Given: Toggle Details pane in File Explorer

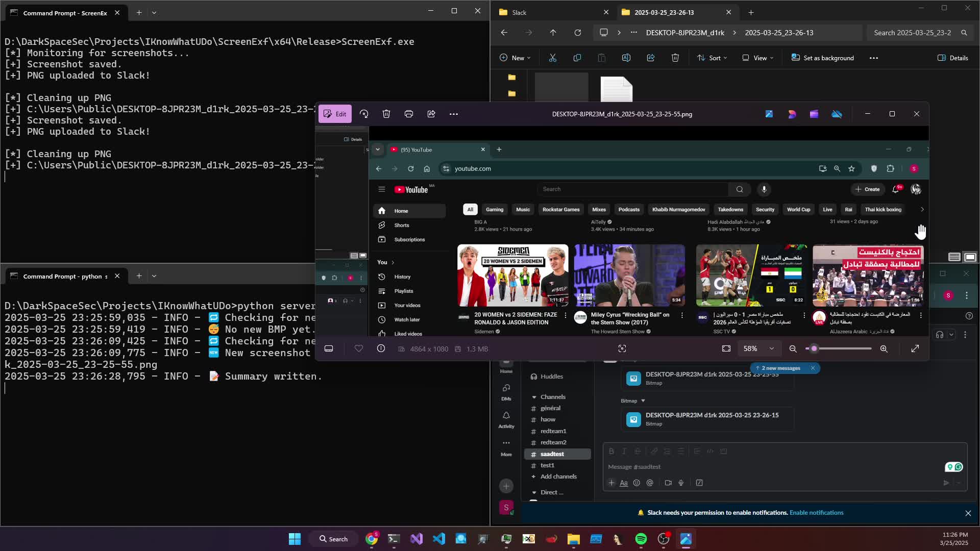Looking at the screenshot, I should (953, 58).
